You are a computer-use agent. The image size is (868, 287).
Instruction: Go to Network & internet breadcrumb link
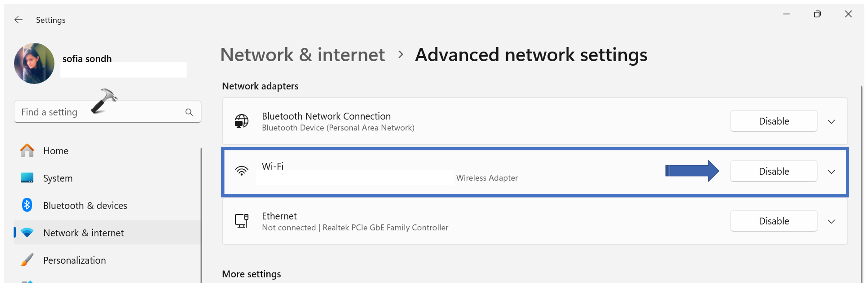click(x=302, y=55)
